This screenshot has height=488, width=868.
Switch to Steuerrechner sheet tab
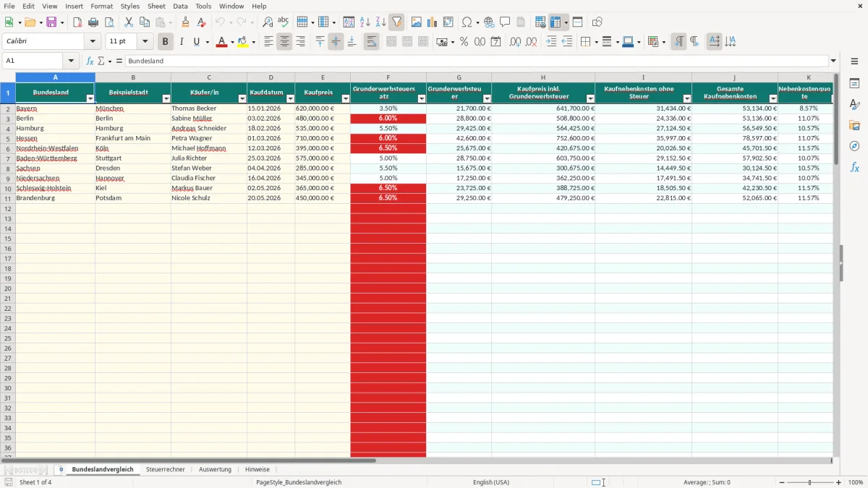165,469
